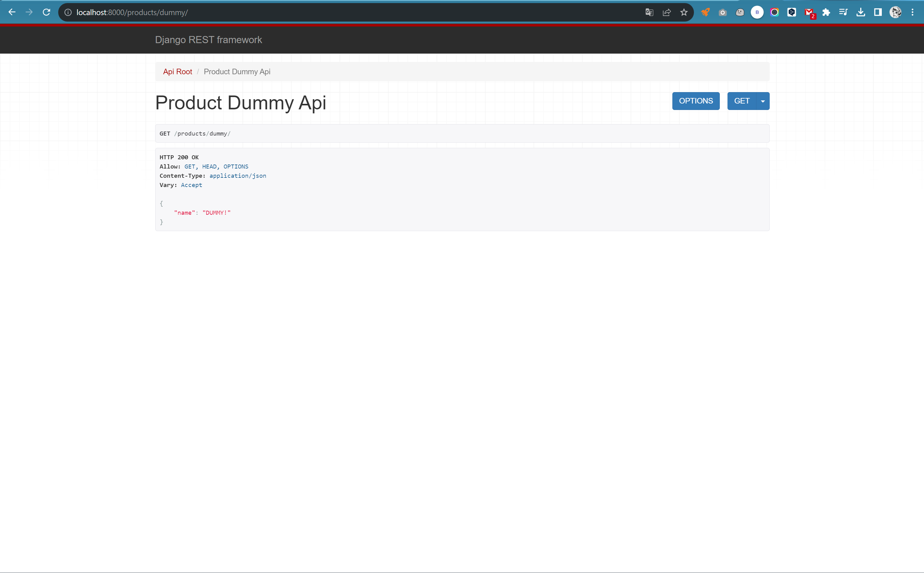Open the Chrome three-dot menu
Image resolution: width=924 pixels, height=573 pixels.
913,12
